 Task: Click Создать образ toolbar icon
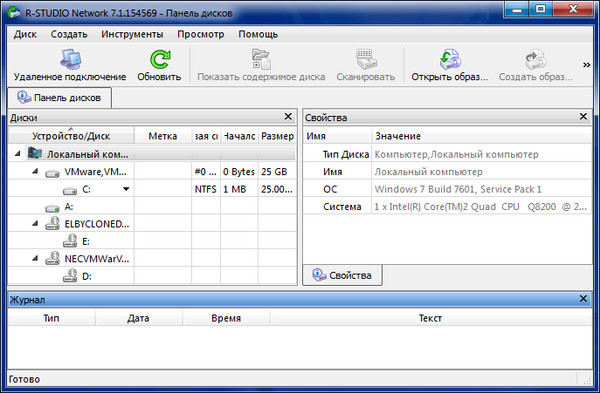pyautogui.click(x=536, y=59)
